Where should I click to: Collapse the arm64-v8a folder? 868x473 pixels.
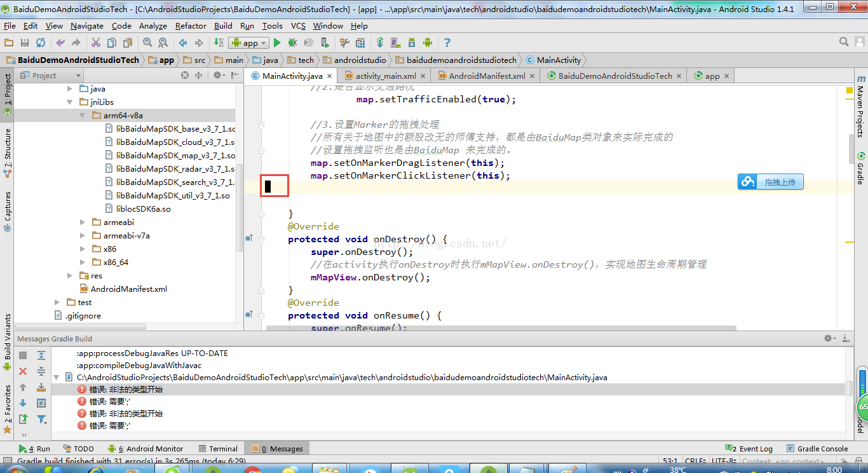[x=83, y=116]
